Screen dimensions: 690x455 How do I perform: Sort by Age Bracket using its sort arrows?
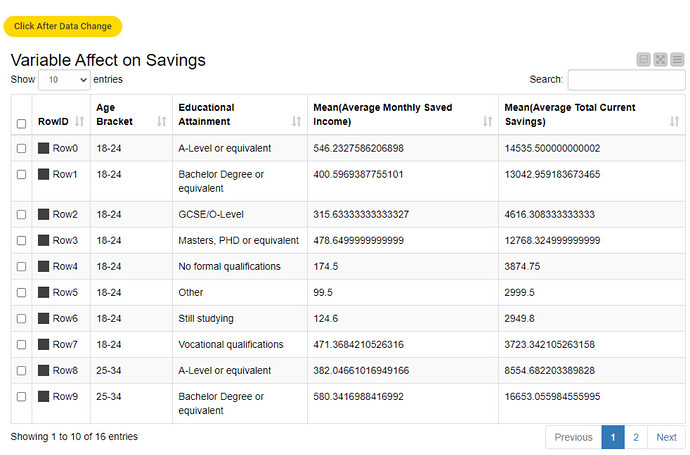(161, 121)
